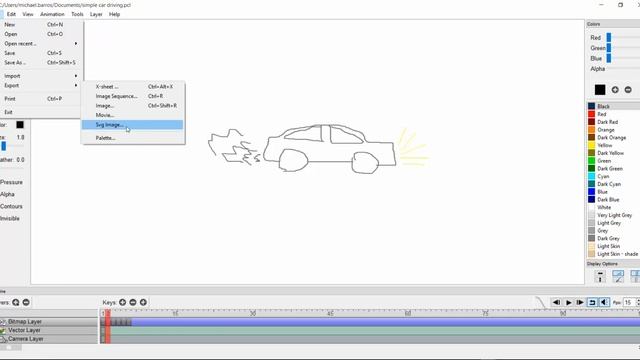Duplicate keyframe using last Keys plus icon
The width and height of the screenshot is (640, 360).
point(143,302)
